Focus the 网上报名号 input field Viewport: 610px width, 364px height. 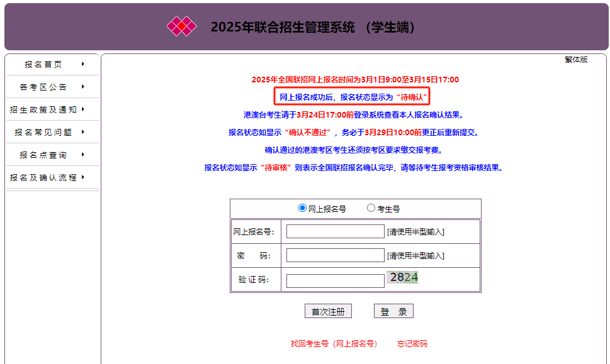tap(336, 231)
